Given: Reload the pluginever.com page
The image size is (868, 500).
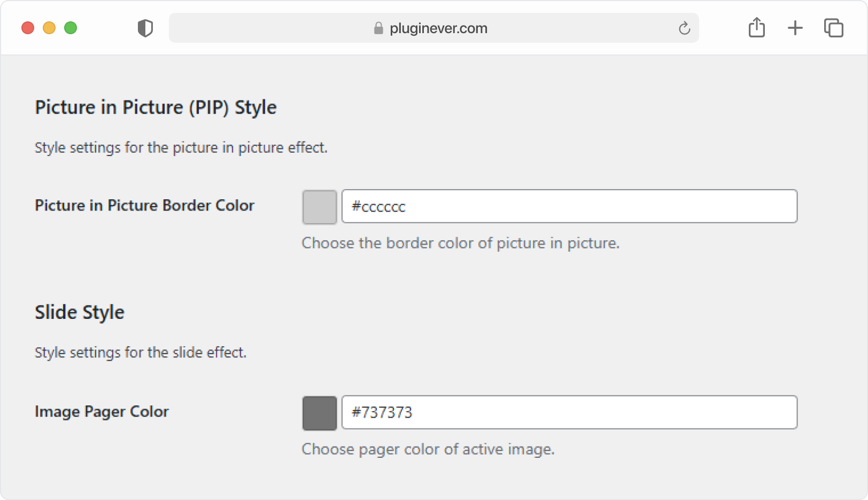Looking at the screenshot, I should 684,28.
